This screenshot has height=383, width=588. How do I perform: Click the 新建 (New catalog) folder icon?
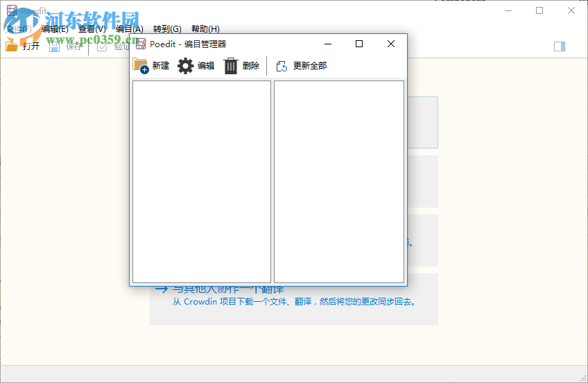141,66
